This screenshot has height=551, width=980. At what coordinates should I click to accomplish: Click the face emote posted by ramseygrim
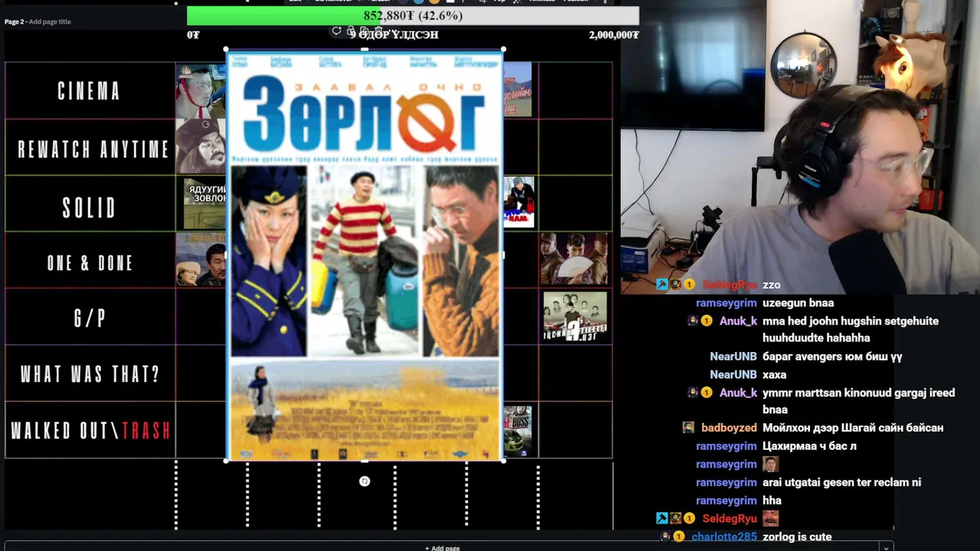coord(770,464)
